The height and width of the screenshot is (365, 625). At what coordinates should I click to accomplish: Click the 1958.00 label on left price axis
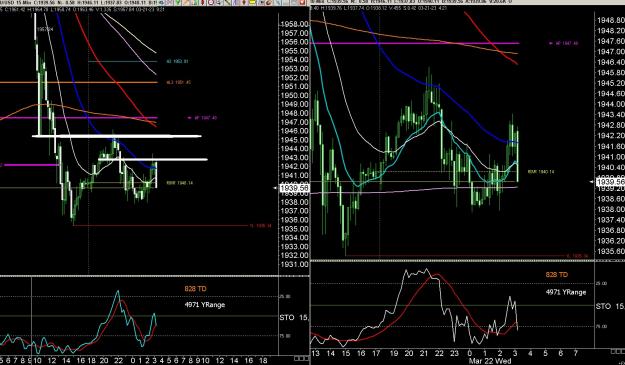tap(295, 24)
